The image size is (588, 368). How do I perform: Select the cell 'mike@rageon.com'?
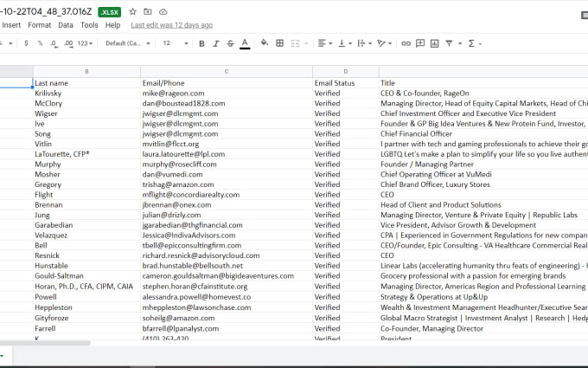coord(227,94)
